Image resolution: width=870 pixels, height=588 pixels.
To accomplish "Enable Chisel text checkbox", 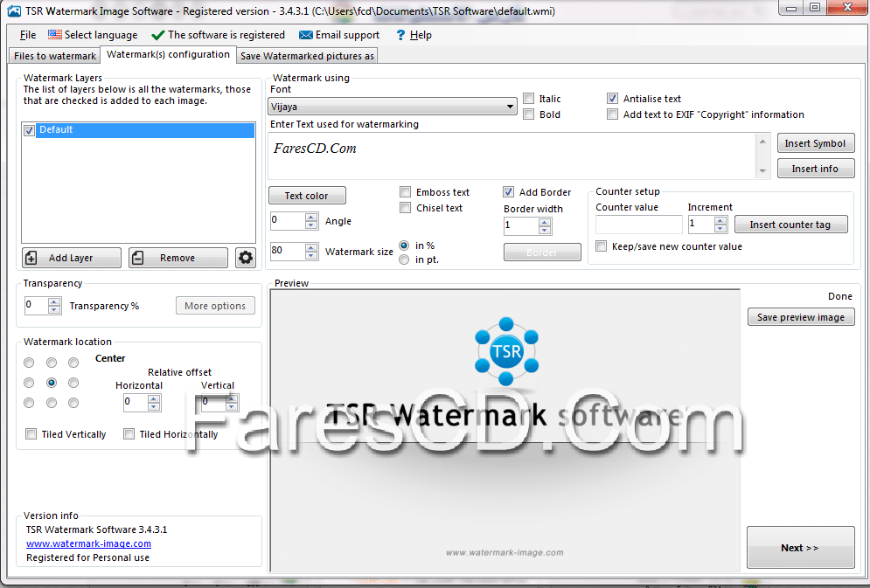I will tap(405, 208).
